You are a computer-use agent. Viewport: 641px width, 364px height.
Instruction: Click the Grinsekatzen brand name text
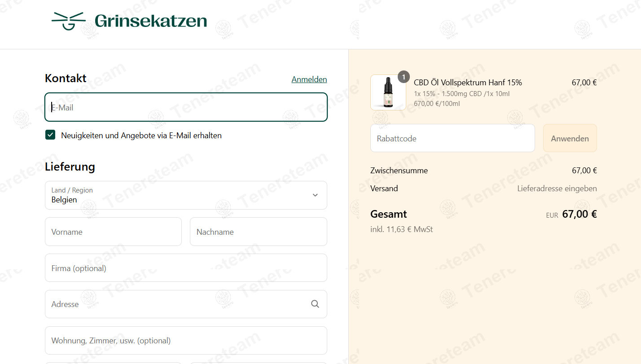151,21
